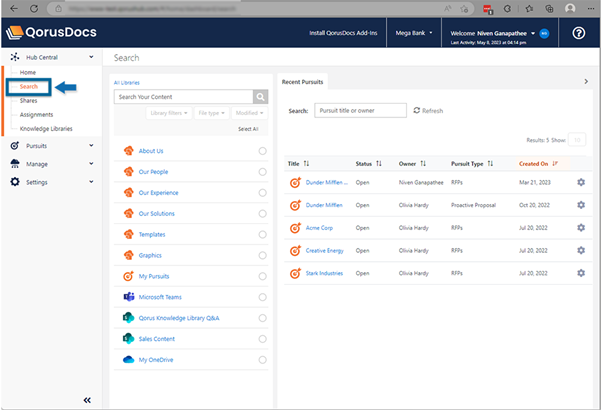Image resolution: width=602 pixels, height=410 pixels.
Task: Open gear settings for Dunder Mifflen Niven Ganapathee row
Action: pos(581,182)
